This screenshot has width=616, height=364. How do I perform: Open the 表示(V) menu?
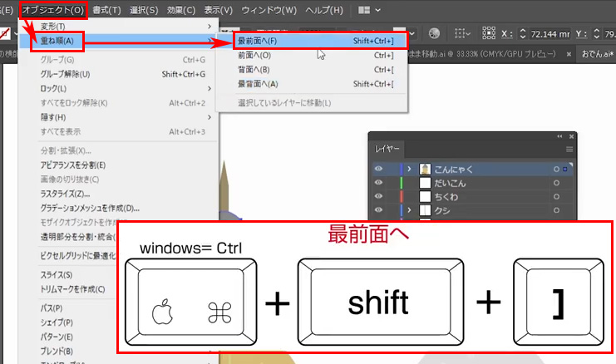pos(219,10)
